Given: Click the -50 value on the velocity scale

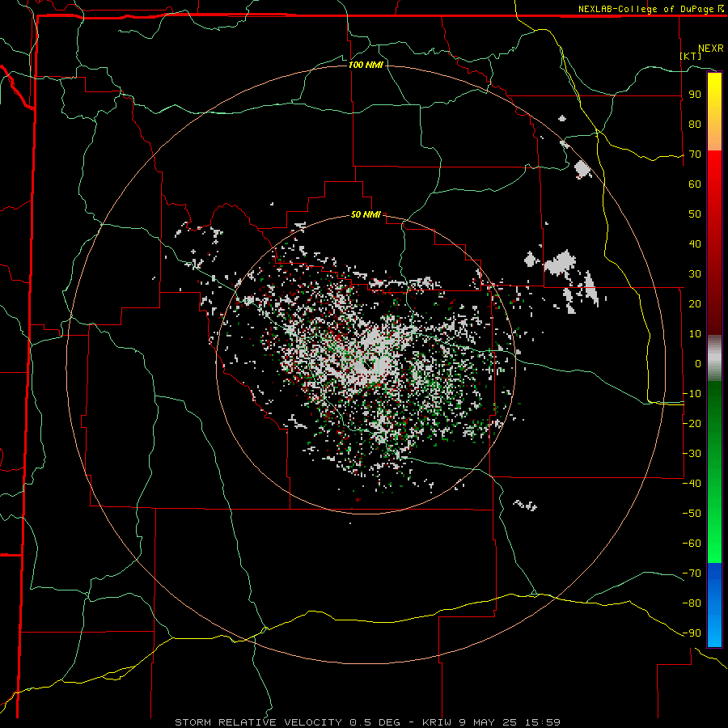Looking at the screenshot, I should 692,514.
